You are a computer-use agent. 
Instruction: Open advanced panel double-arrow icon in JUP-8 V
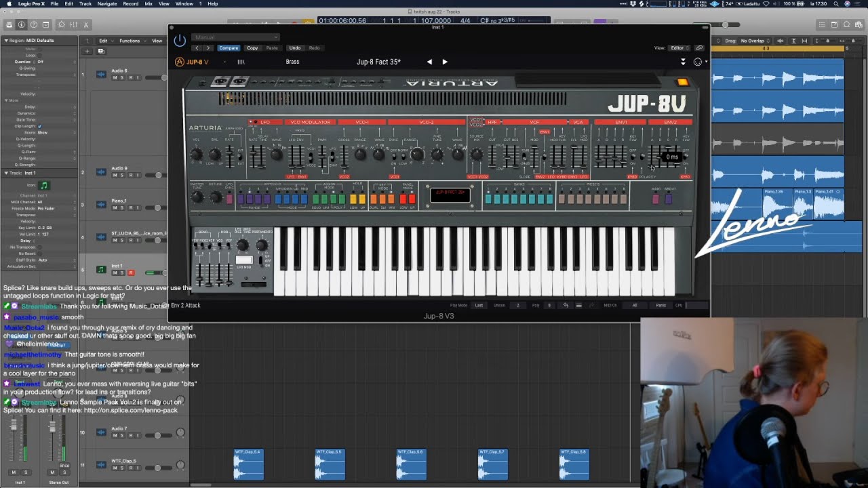click(x=683, y=62)
